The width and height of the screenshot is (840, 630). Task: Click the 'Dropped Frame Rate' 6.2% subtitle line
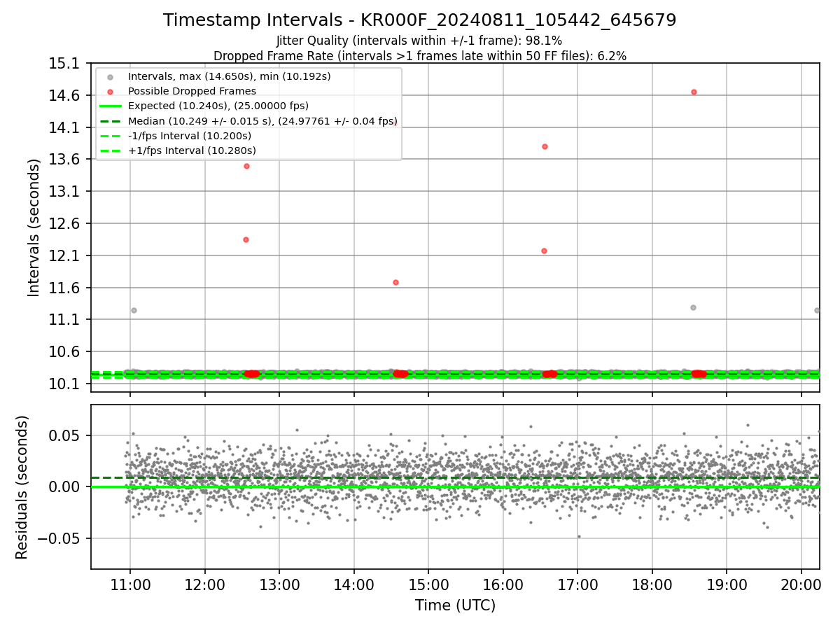419,55
